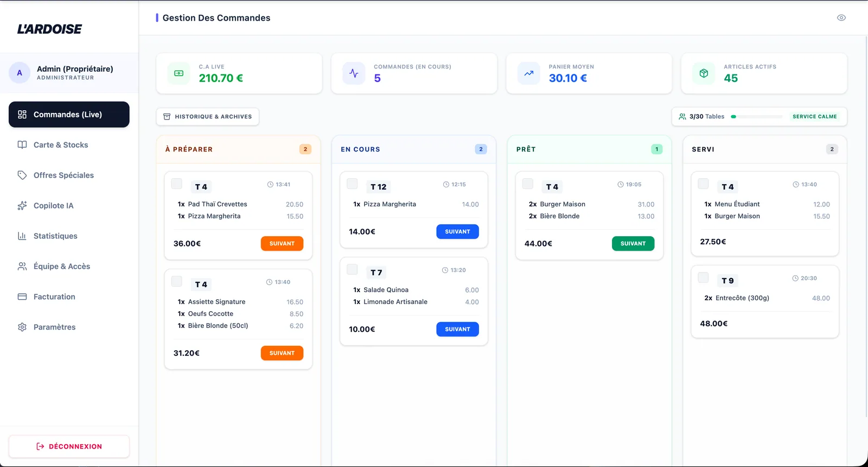Open the Paramètres page
Viewport: 868px width, 467px height.
(x=69, y=327)
